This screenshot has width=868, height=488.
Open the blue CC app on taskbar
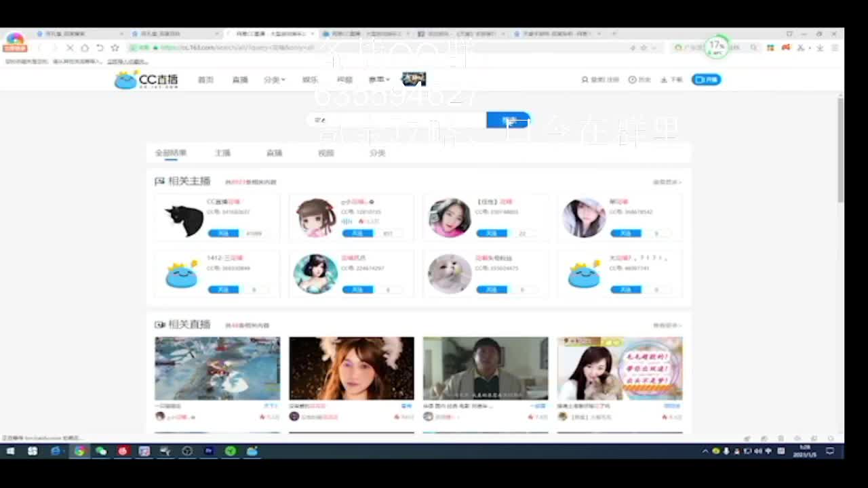[x=252, y=451]
